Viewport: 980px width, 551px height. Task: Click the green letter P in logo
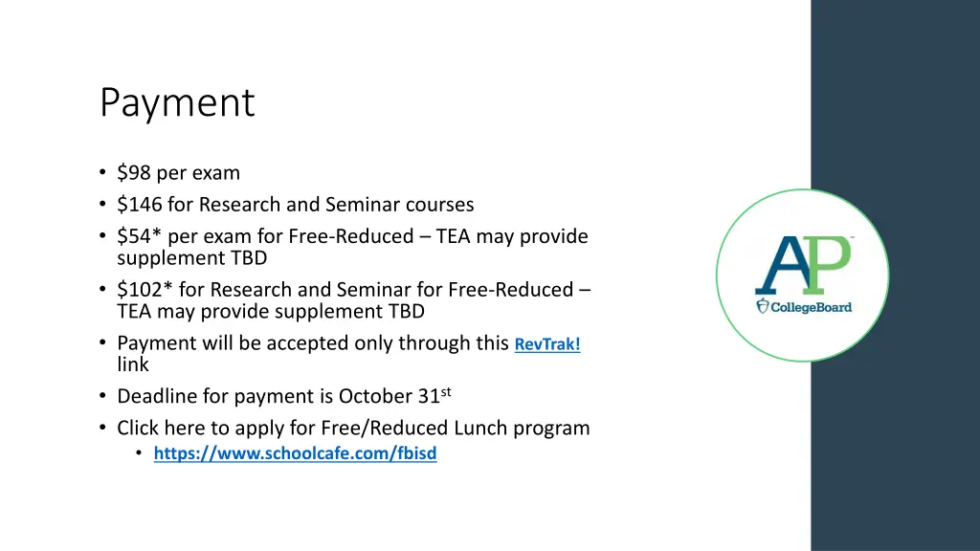coord(828,265)
